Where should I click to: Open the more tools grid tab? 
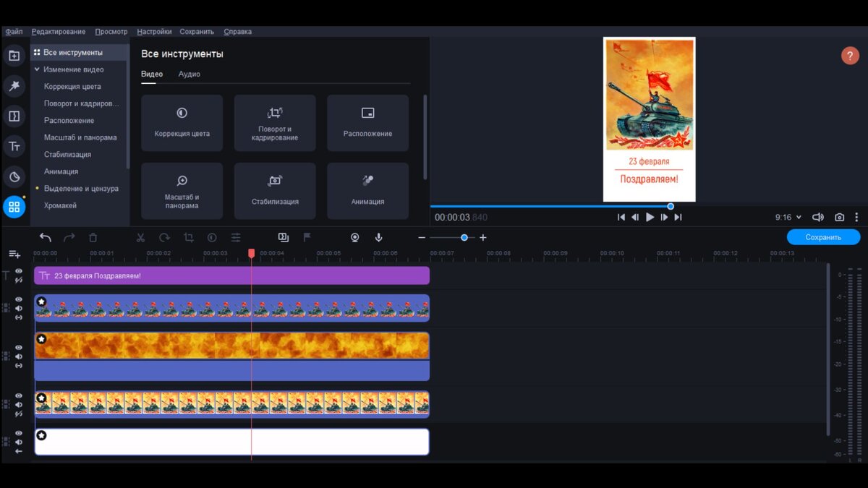(x=14, y=207)
